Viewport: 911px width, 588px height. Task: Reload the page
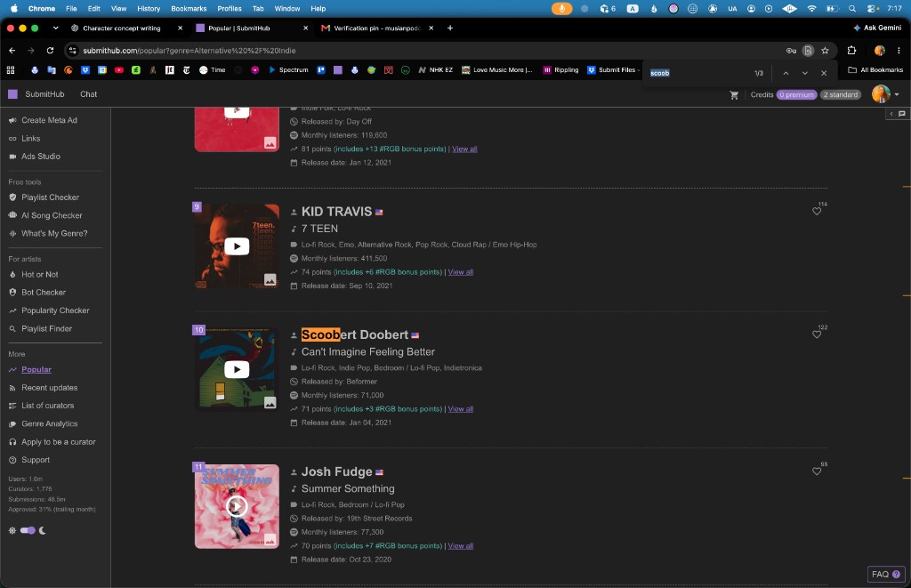[x=50, y=51]
